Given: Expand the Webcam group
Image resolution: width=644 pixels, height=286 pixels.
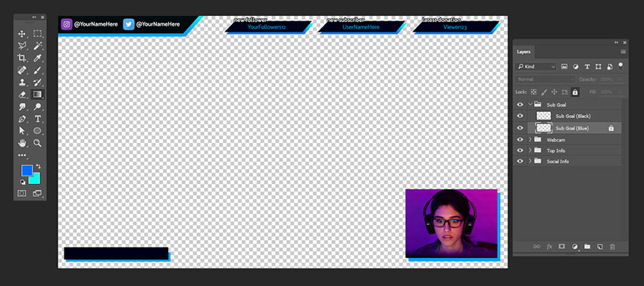Looking at the screenshot, I should click(x=530, y=139).
